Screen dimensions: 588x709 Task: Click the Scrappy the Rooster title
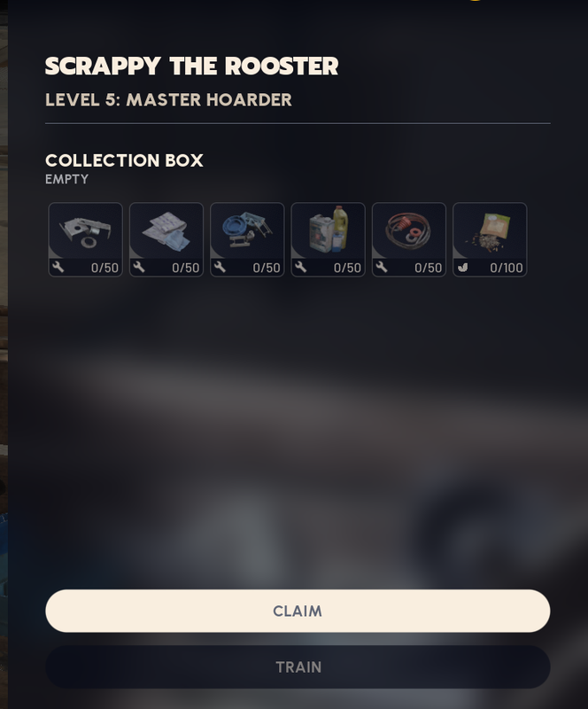coord(191,66)
